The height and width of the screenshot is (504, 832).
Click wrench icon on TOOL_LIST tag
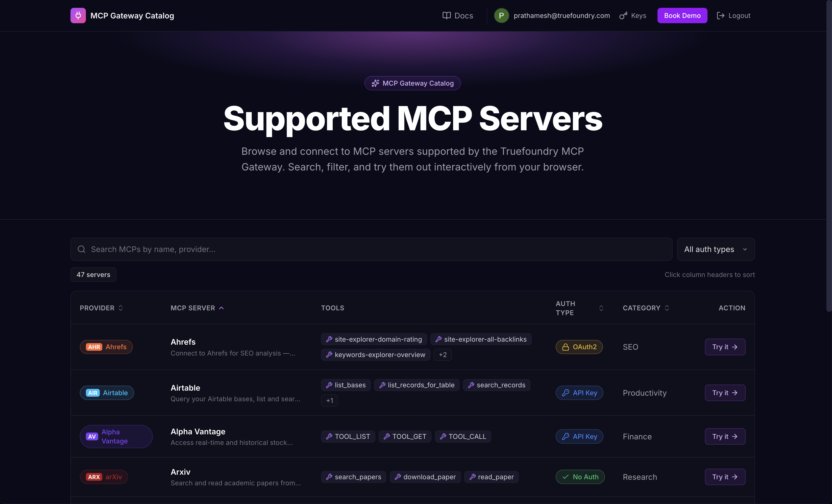(x=329, y=437)
